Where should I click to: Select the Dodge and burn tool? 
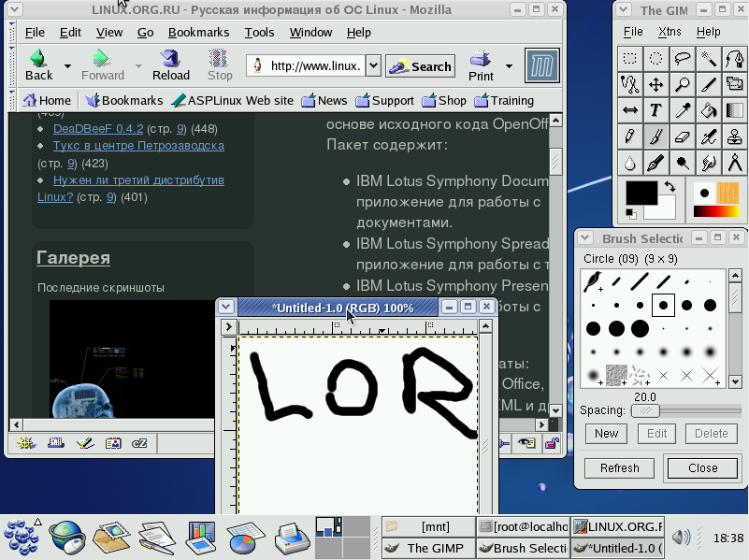click(x=682, y=163)
